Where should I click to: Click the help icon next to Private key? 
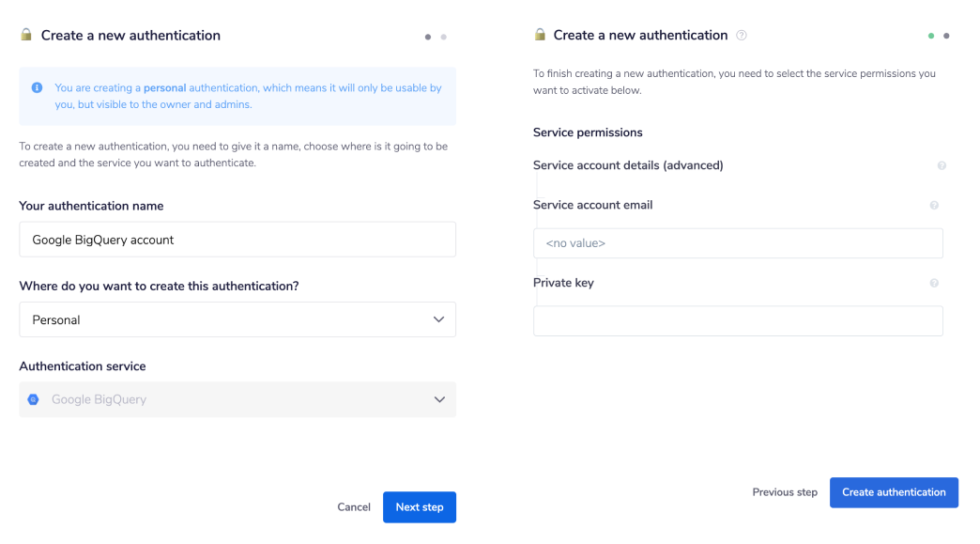coord(935,282)
